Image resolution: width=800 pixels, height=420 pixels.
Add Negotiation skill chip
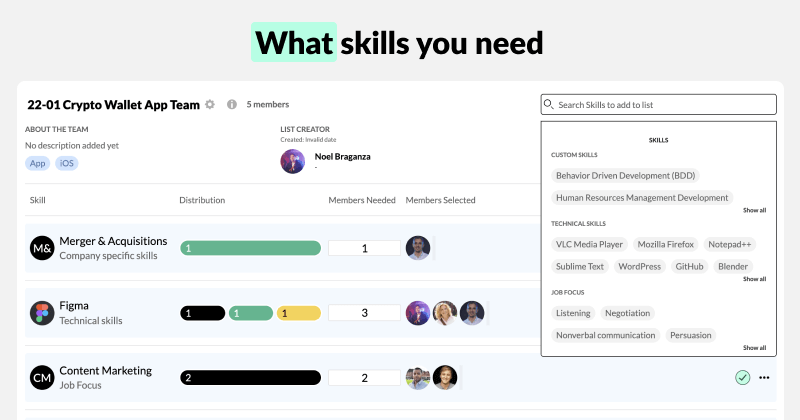pyautogui.click(x=628, y=313)
